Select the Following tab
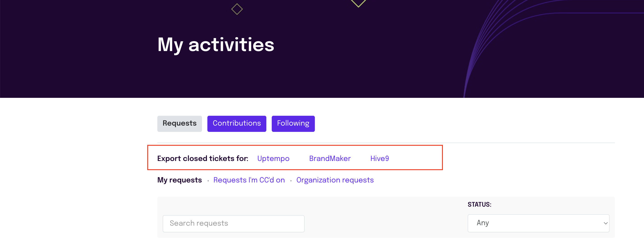This screenshot has height=240, width=644. pyautogui.click(x=293, y=124)
